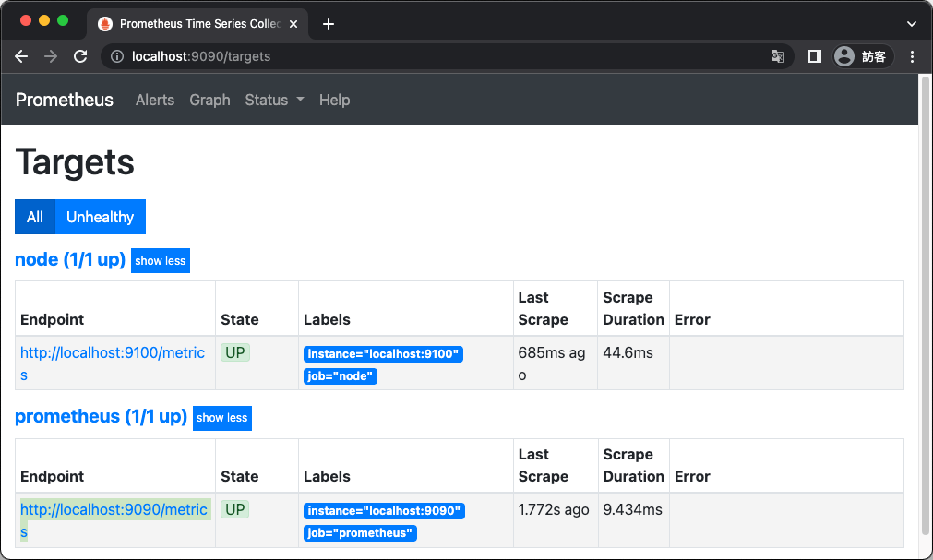Click the job="node" label badge
This screenshot has height=560, width=933.
[x=341, y=376]
